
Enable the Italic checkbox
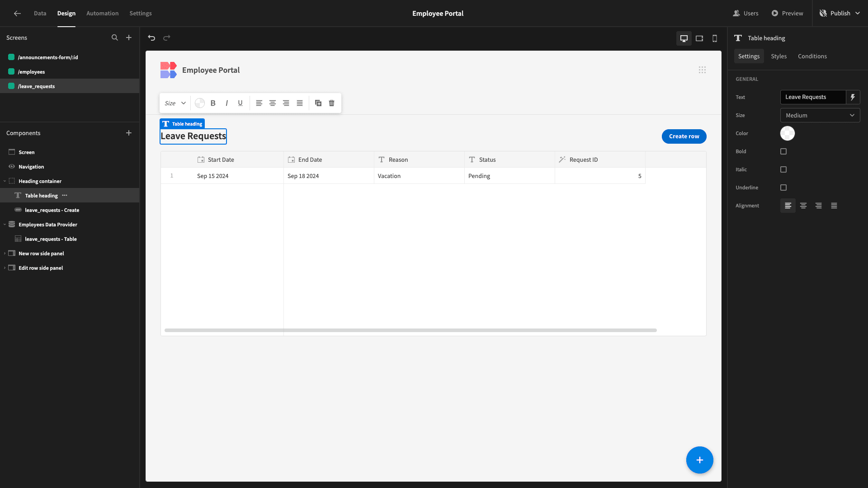[783, 169]
